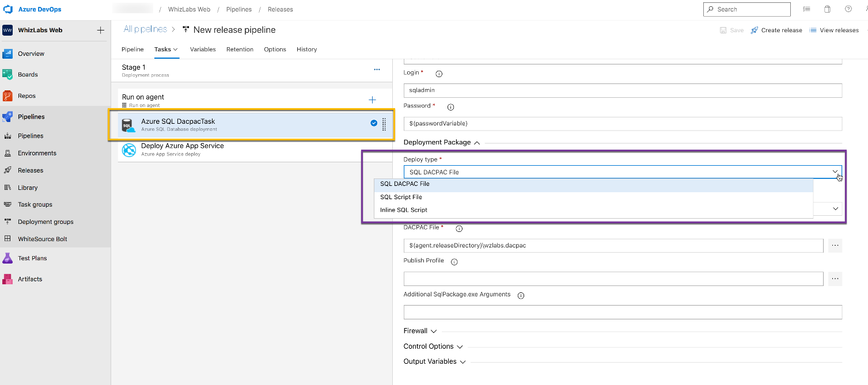The height and width of the screenshot is (385, 868).
Task: Choose SQL DACPAC File option
Action: (x=593, y=184)
